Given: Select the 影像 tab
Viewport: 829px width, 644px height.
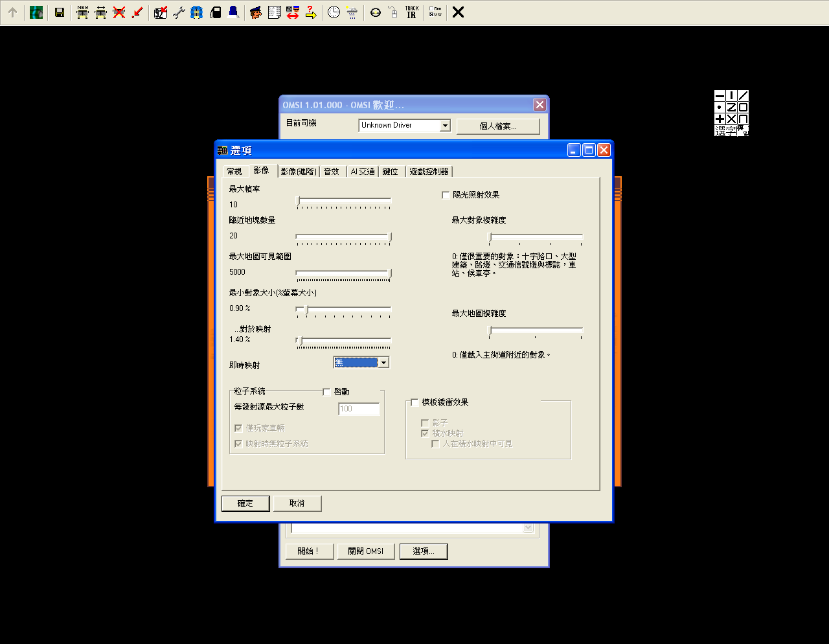Looking at the screenshot, I should point(262,170).
